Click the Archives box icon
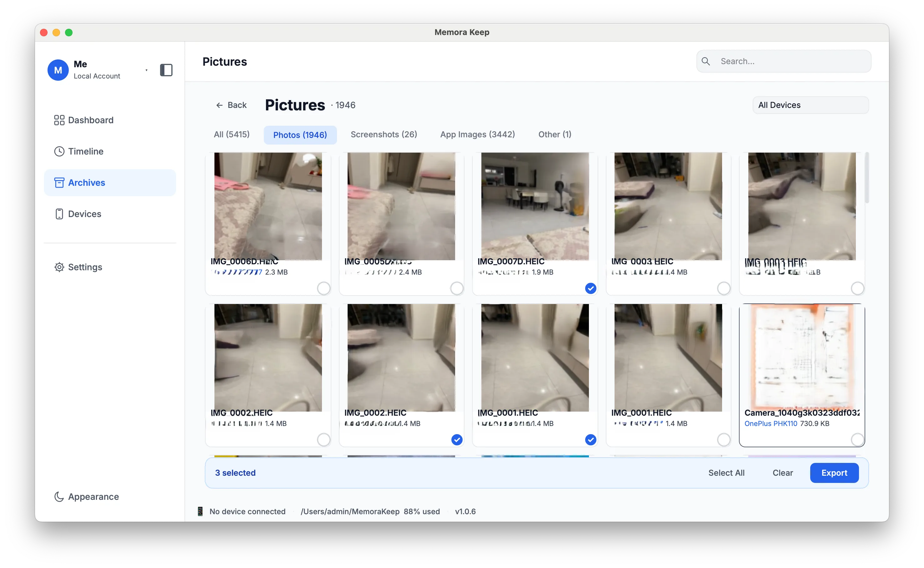924x568 pixels. coord(59,183)
